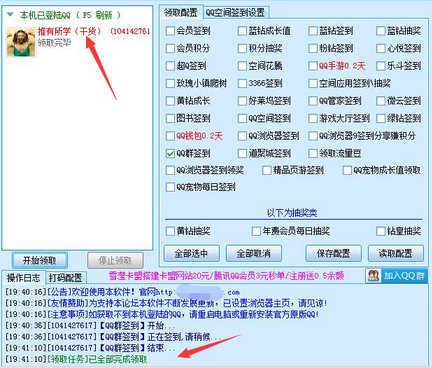Enable the 黄钻抽奖 lottery checkbox

click(170, 231)
